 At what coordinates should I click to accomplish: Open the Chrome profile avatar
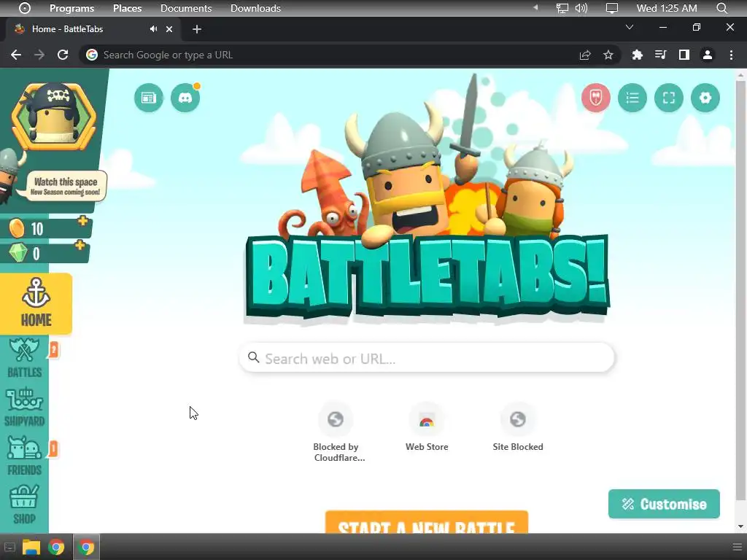pyautogui.click(x=708, y=55)
